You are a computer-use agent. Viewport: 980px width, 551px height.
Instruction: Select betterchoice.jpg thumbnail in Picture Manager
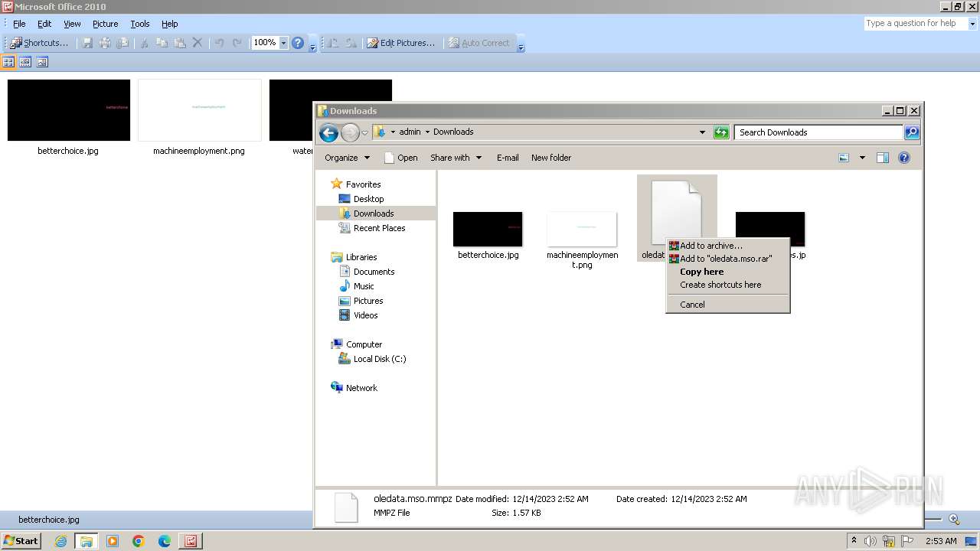[x=68, y=110]
